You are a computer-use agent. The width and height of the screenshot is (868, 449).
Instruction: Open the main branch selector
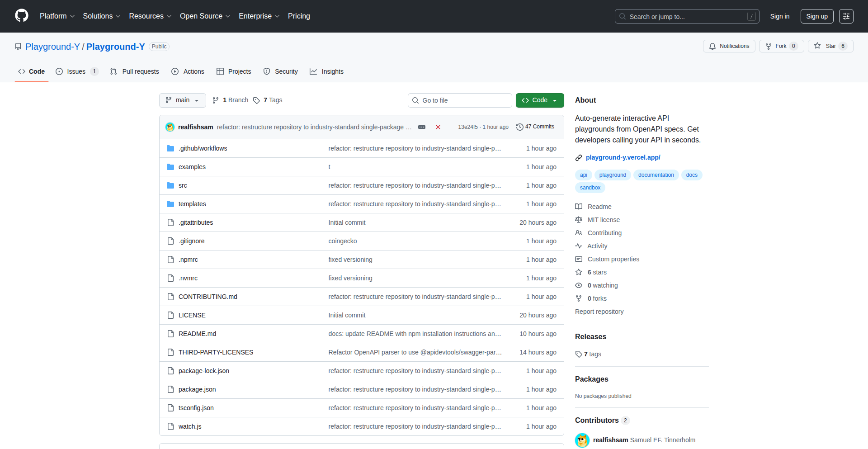click(x=182, y=100)
